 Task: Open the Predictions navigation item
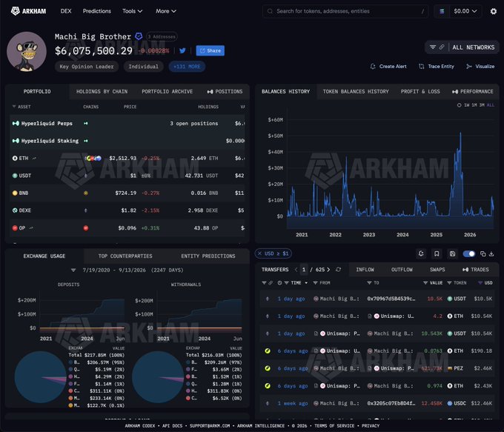97,11
